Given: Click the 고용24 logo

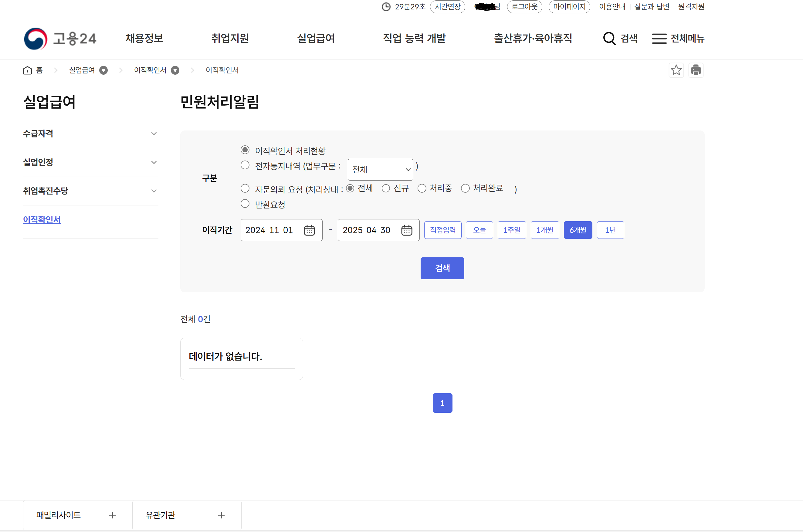Looking at the screenshot, I should (x=60, y=38).
